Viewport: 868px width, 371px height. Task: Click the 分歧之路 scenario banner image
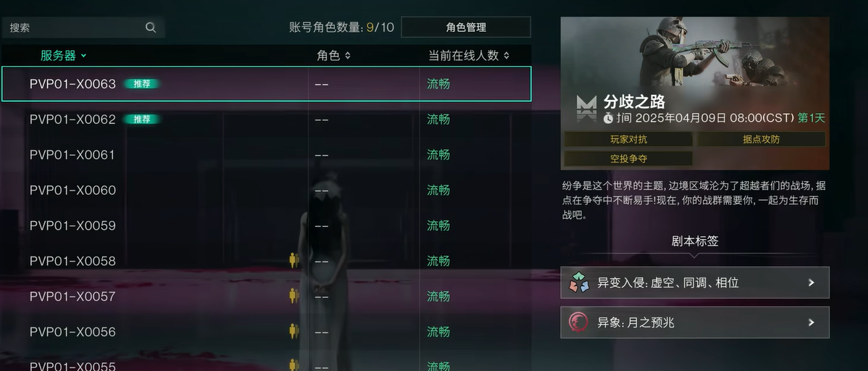(695, 93)
